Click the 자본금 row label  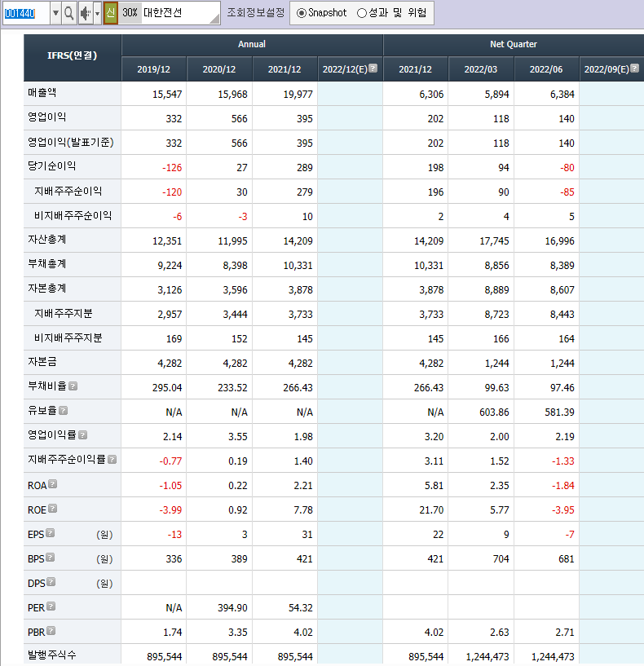pos(42,362)
